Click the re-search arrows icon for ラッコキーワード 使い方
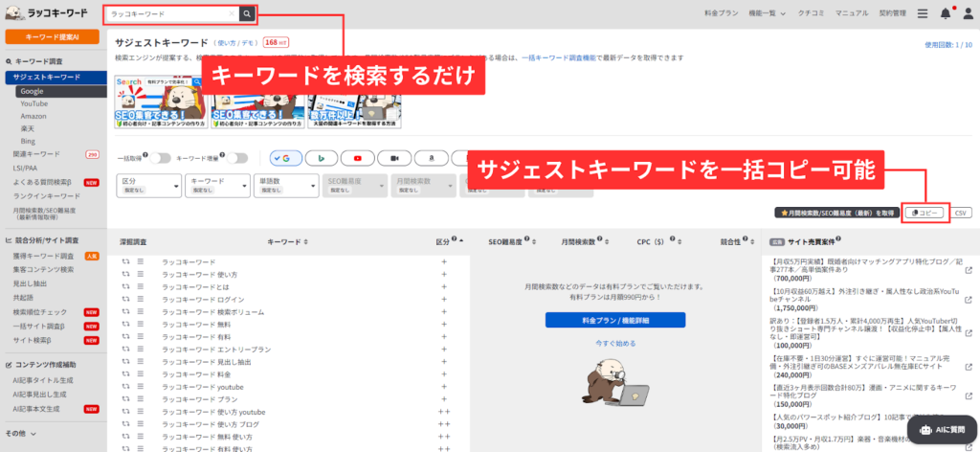 125,275
